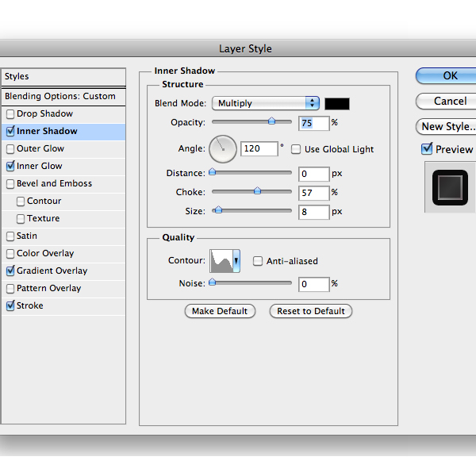Open the black shadow color swatch
Viewport: 476px width, 476px height.
337,103
